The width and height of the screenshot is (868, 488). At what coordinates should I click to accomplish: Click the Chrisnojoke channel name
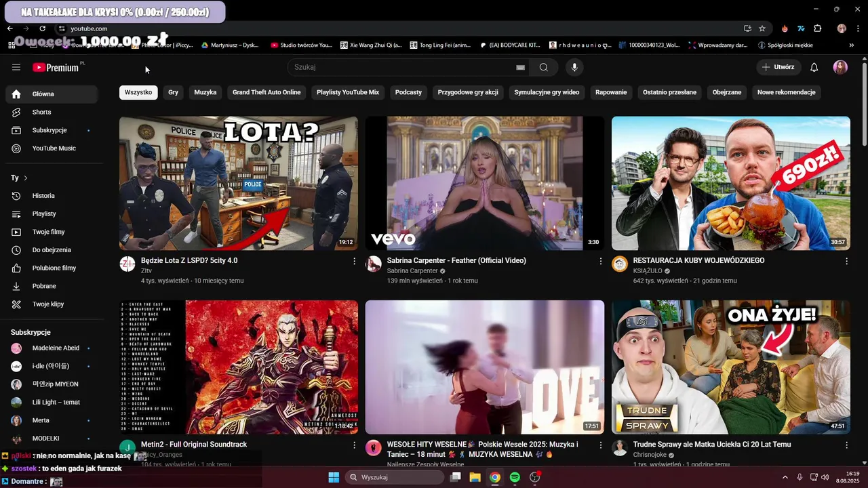(650, 455)
